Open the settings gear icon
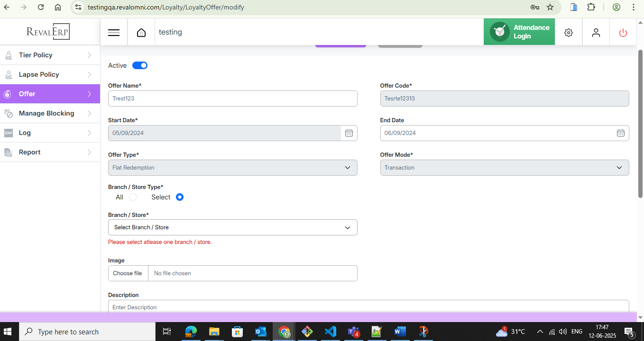The image size is (644, 341). pyautogui.click(x=568, y=33)
